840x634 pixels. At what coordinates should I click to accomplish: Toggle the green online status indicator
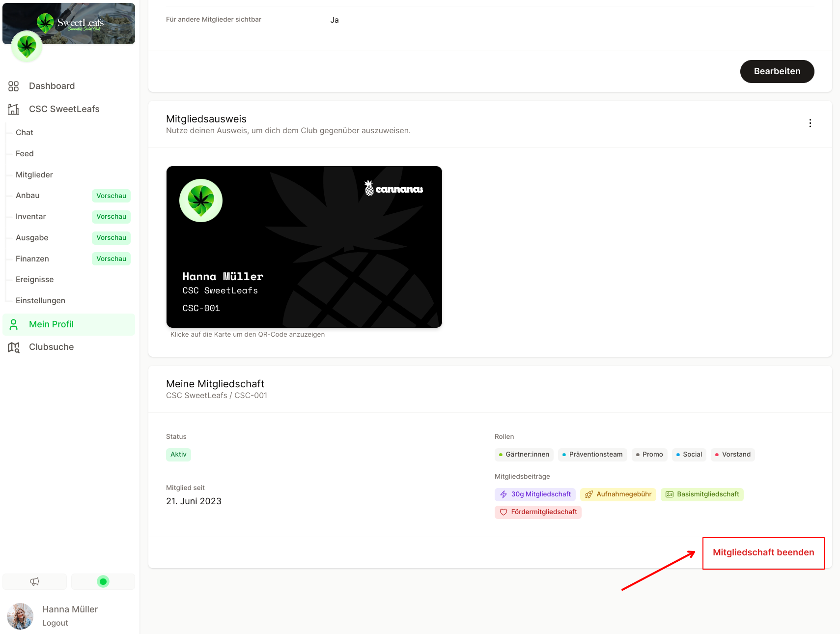[x=103, y=581]
